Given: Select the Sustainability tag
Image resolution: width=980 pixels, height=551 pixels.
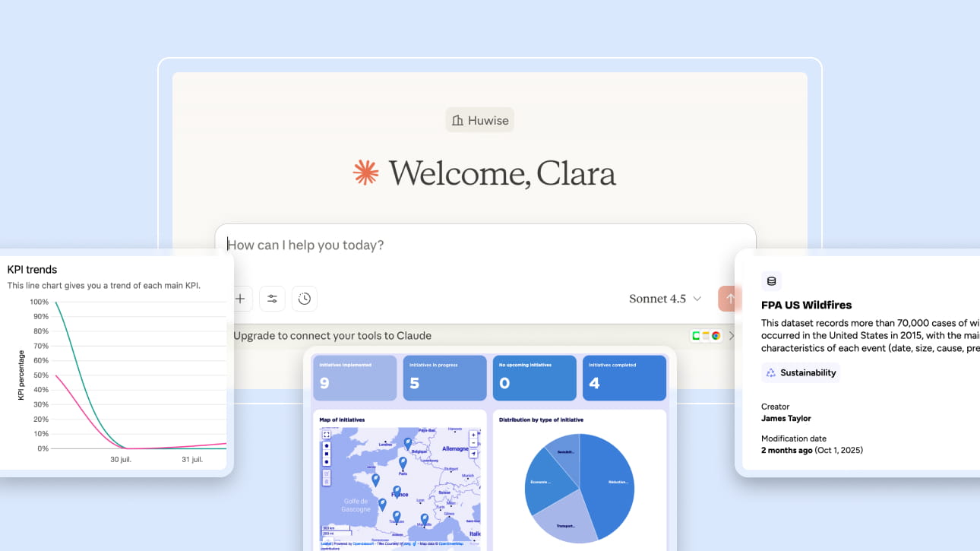Looking at the screenshot, I should click(801, 372).
